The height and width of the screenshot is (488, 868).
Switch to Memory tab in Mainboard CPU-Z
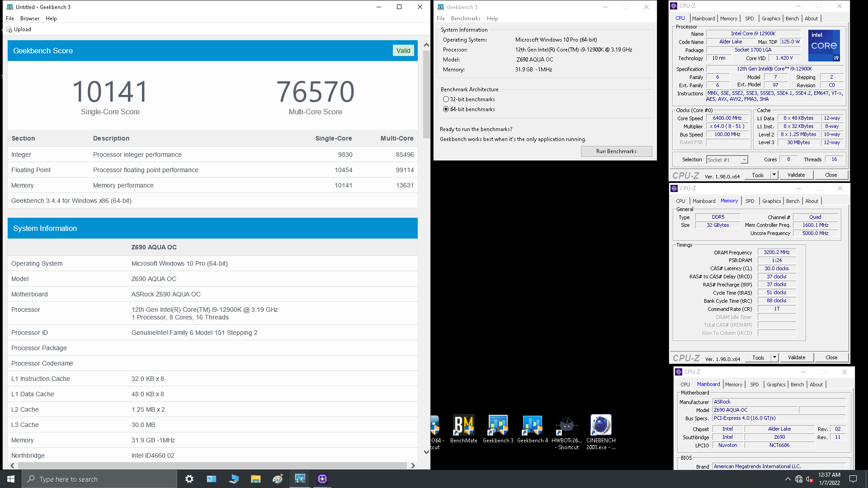click(734, 385)
